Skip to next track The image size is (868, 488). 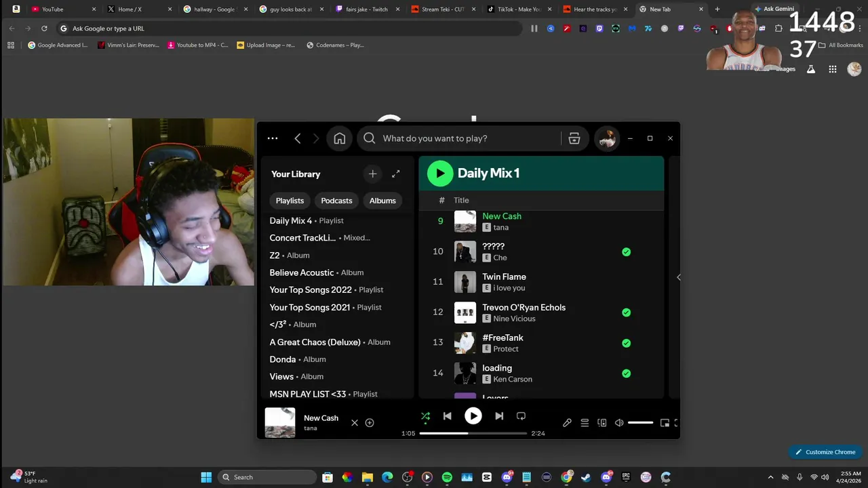[499, 416]
